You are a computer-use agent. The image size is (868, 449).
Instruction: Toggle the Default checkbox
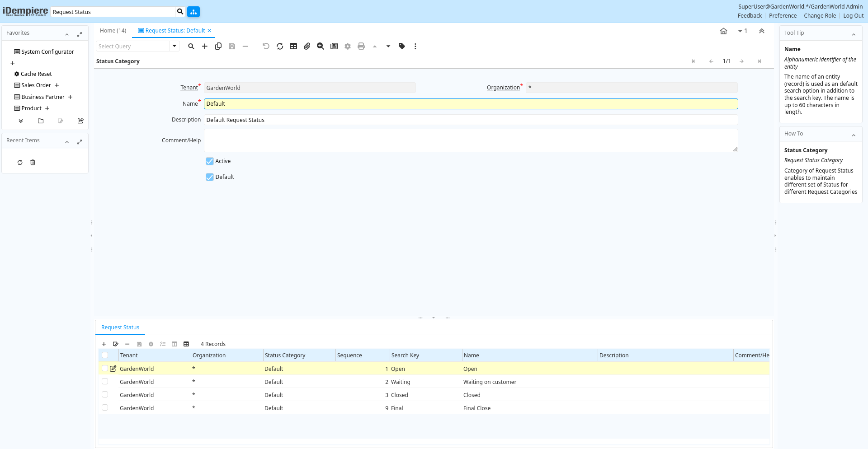pyautogui.click(x=210, y=177)
